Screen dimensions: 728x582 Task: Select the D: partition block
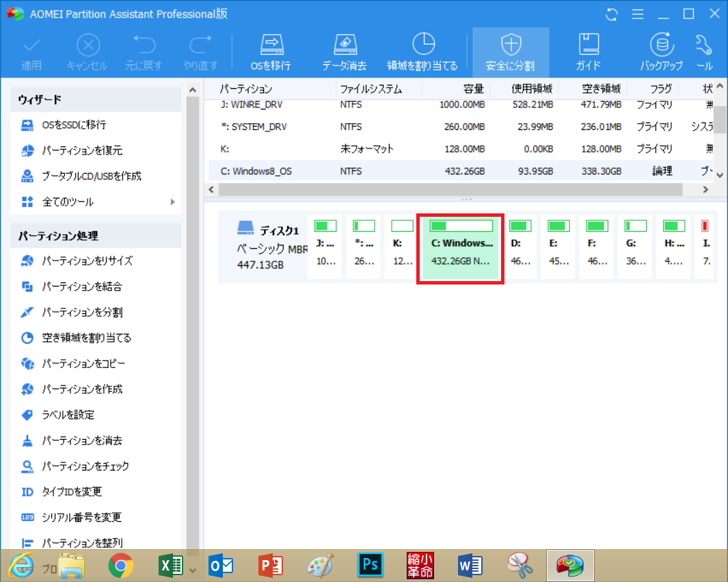click(520, 247)
